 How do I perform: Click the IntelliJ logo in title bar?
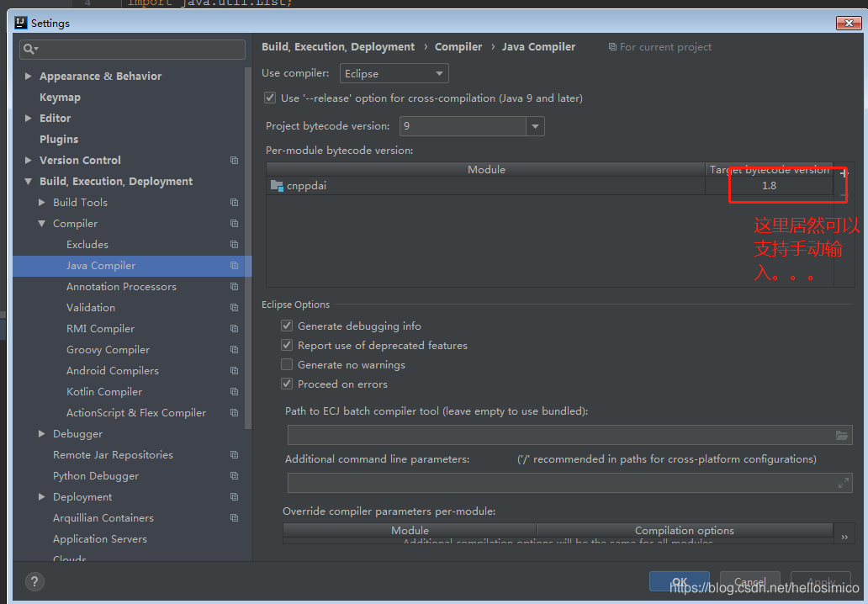tap(21, 23)
